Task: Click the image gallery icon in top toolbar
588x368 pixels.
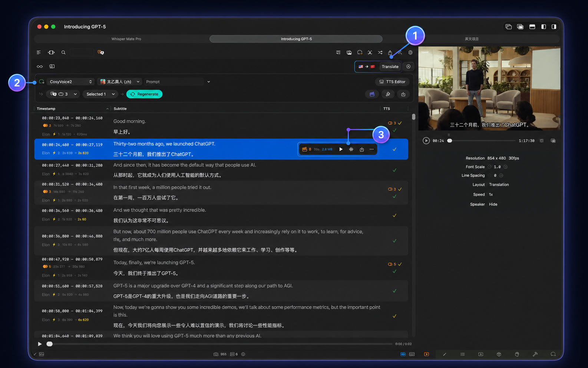Action: tap(349, 53)
